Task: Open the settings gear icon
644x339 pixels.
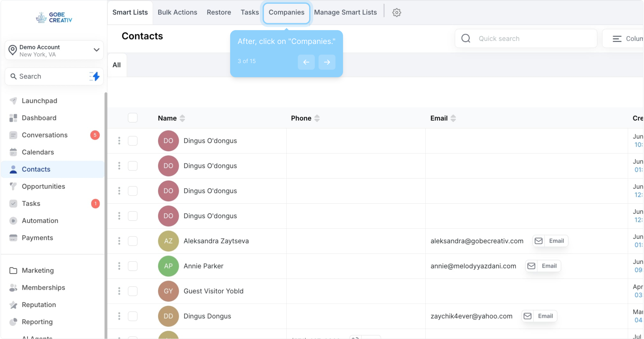Action: click(397, 13)
